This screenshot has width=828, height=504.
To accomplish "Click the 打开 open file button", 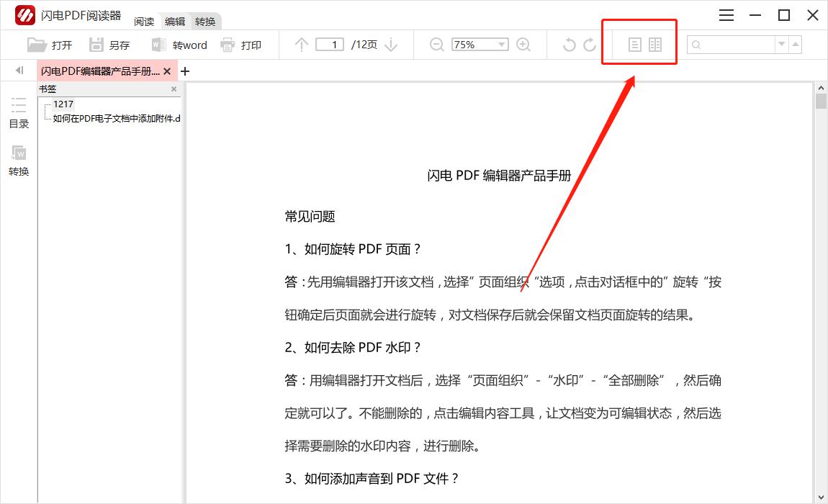I will click(x=50, y=45).
